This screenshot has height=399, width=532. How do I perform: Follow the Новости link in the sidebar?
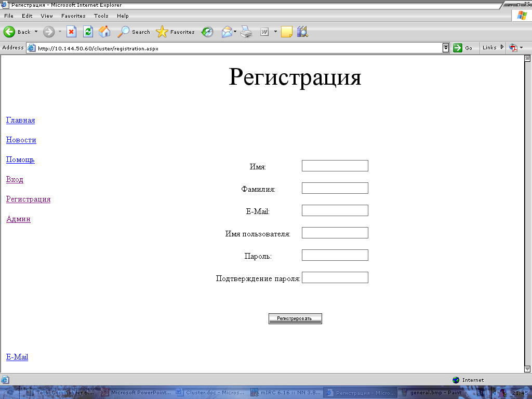coord(21,140)
